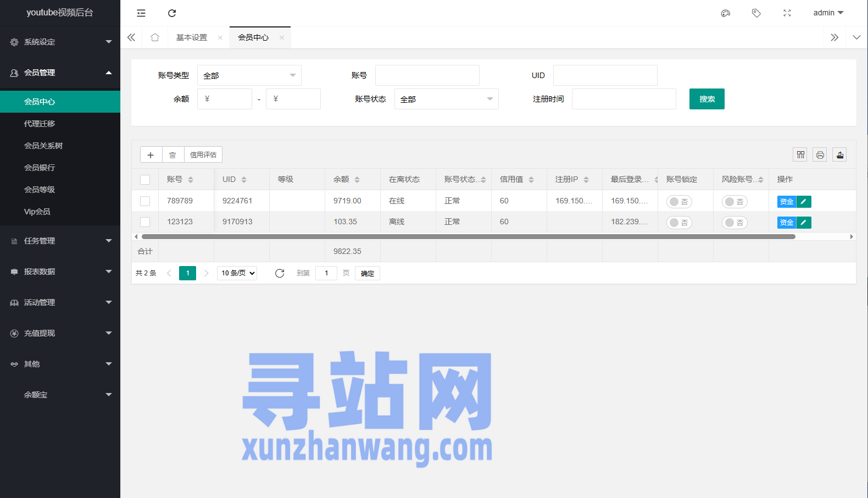
Task: Expand the 充值提现 sidebar menu
Action: (60, 333)
